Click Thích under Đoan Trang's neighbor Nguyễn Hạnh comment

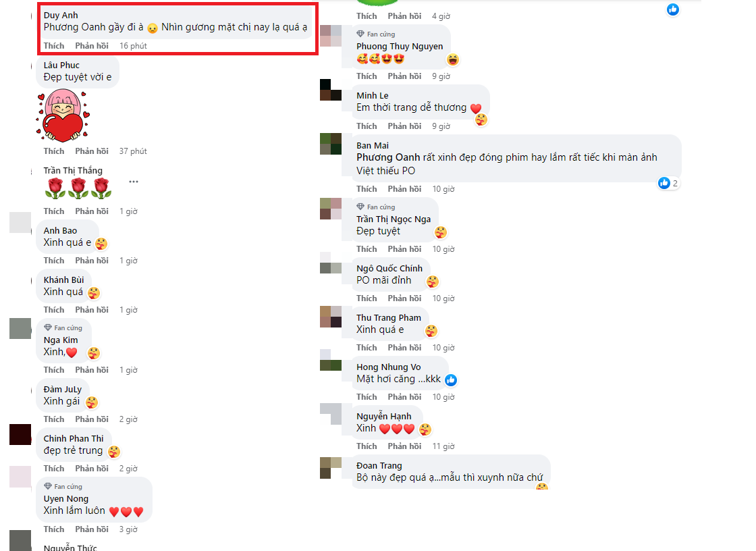coord(367,446)
